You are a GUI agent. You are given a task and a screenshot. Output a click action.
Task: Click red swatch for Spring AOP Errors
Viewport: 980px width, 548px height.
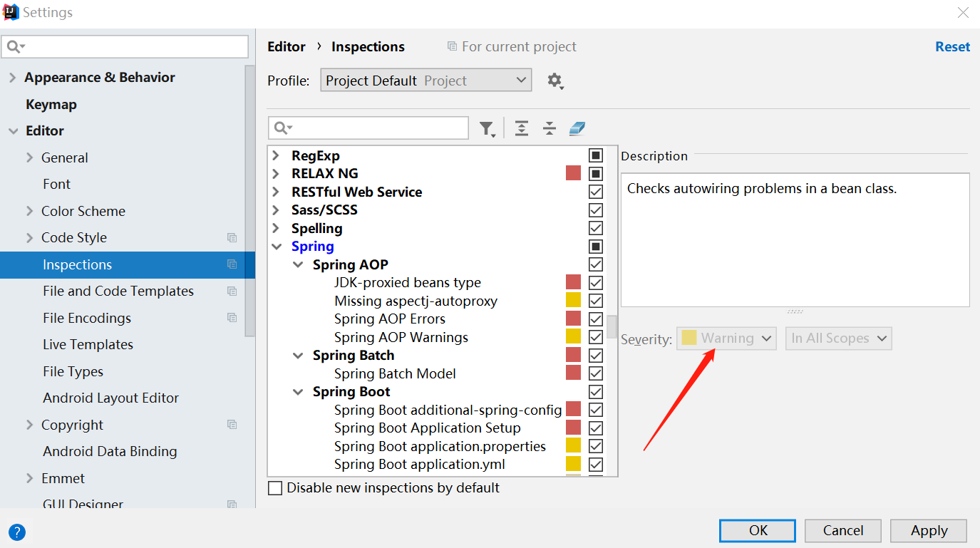(573, 319)
